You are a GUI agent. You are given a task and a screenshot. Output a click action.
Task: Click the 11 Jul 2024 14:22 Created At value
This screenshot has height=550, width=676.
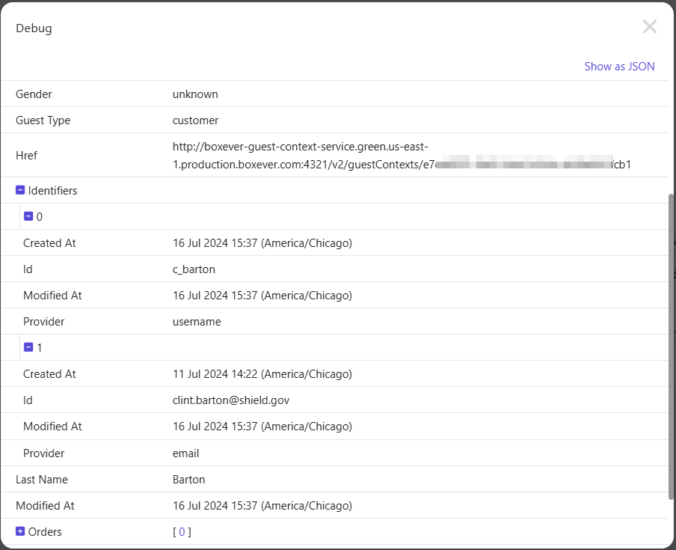pyautogui.click(x=262, y=374)
